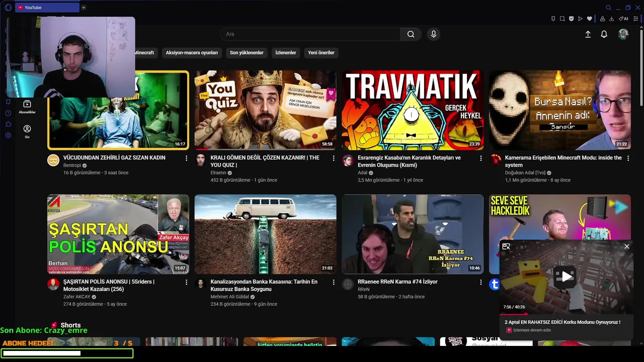Close the YouTube mini player

point(626,246)
